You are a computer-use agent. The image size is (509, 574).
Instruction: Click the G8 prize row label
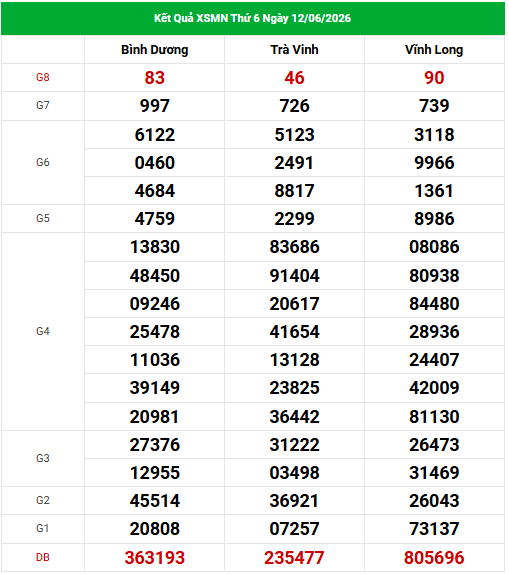(43, 78)
